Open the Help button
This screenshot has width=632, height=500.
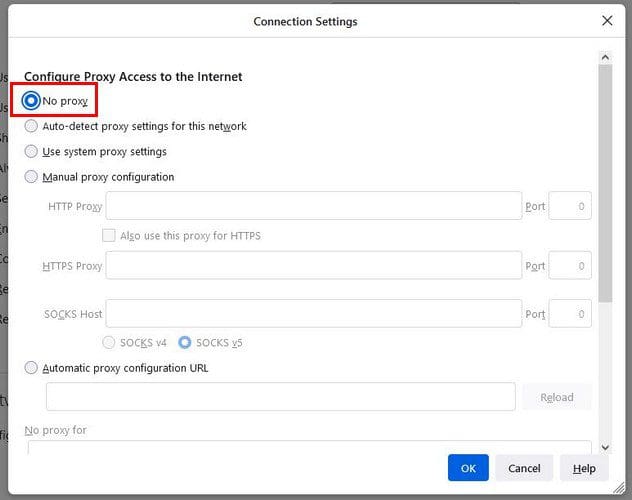584,468
